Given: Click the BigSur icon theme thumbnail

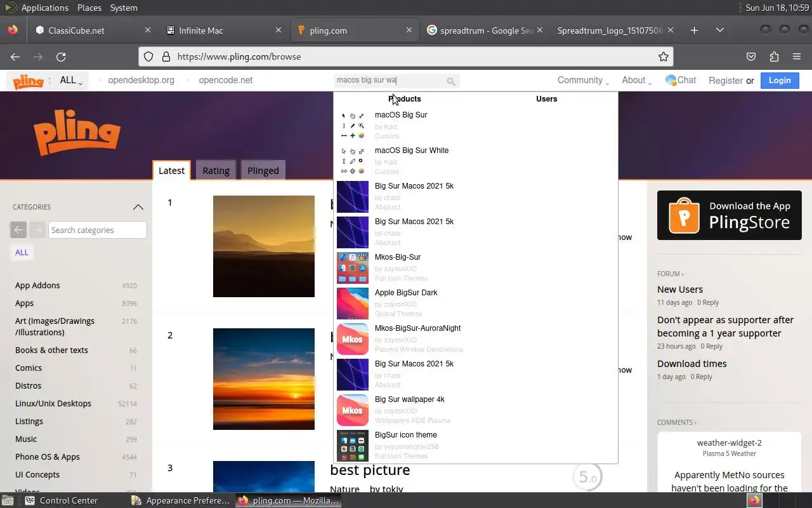Looking at the screenshot, I should pos(353,446).
